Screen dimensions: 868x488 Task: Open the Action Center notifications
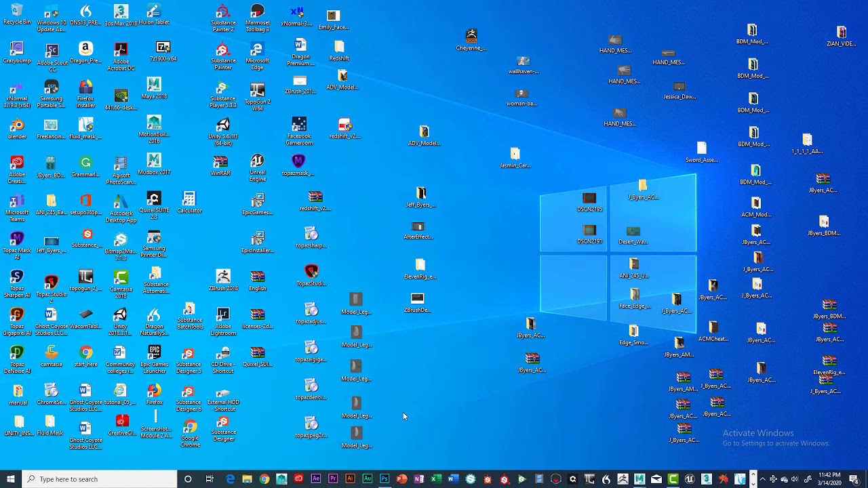tap(854, 479)
